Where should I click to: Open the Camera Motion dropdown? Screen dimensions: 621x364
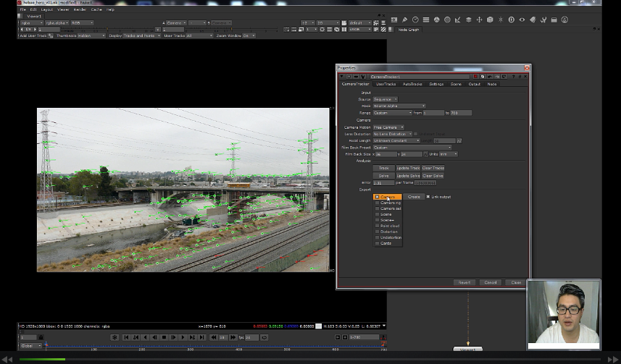pyautogui.click(x=388, y=127)
